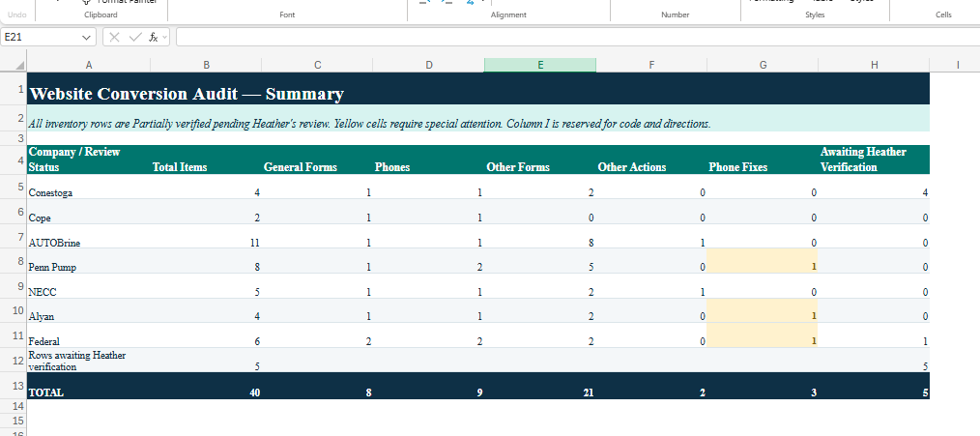This screenshot has width=980, height=436.
Task: Click inside the formula bar input
Action: pyautogui.click(x=578, y=38)
